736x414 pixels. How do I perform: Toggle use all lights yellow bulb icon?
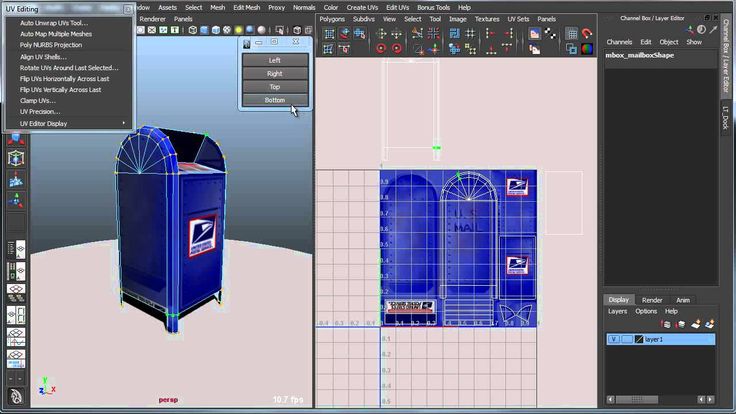coord(238,30)
